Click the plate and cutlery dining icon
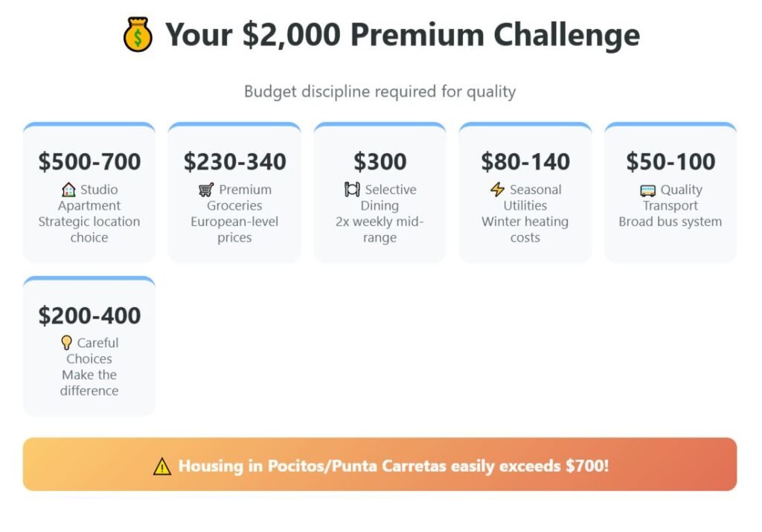The width and height of the screenshot is (762, 532). pos(352,190)
